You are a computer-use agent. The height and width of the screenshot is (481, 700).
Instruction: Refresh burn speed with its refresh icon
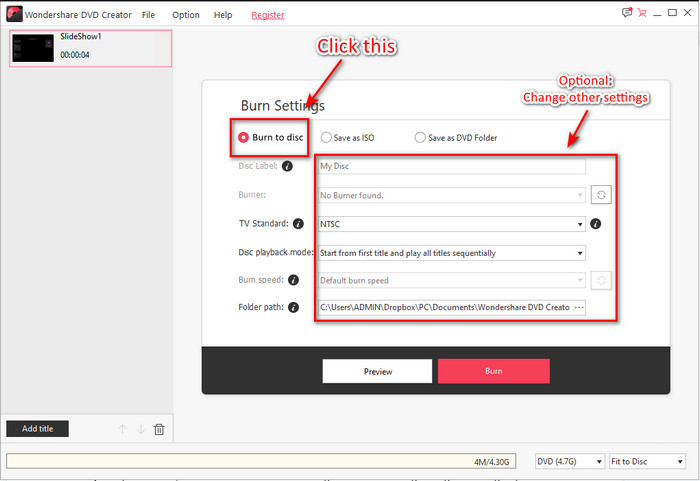[601, 280]
